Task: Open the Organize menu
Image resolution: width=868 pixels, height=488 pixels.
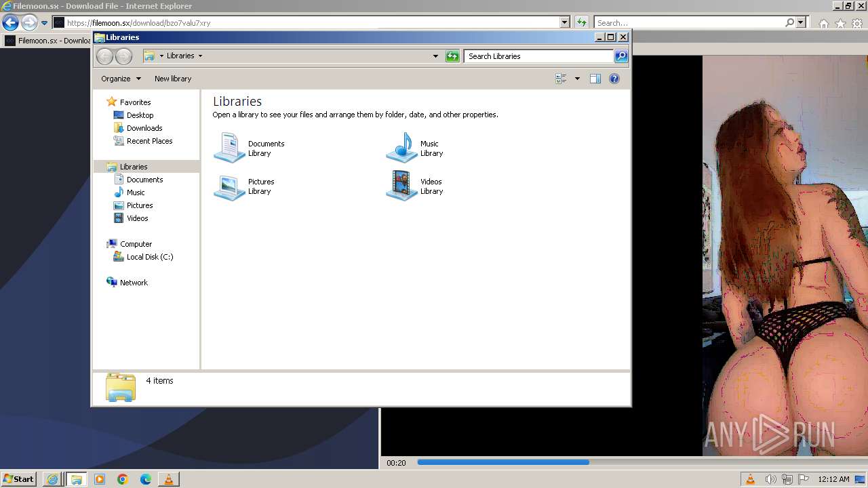Action: [121, 79]
